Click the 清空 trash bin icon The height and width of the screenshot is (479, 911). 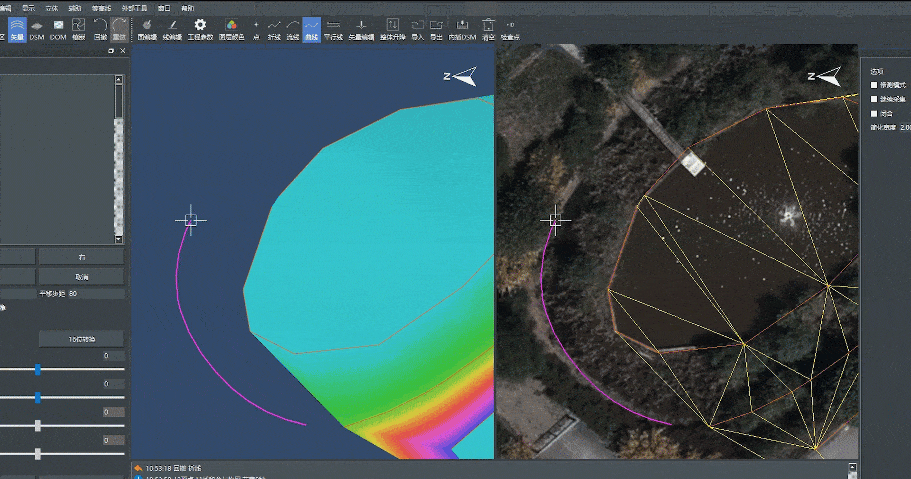488,27
